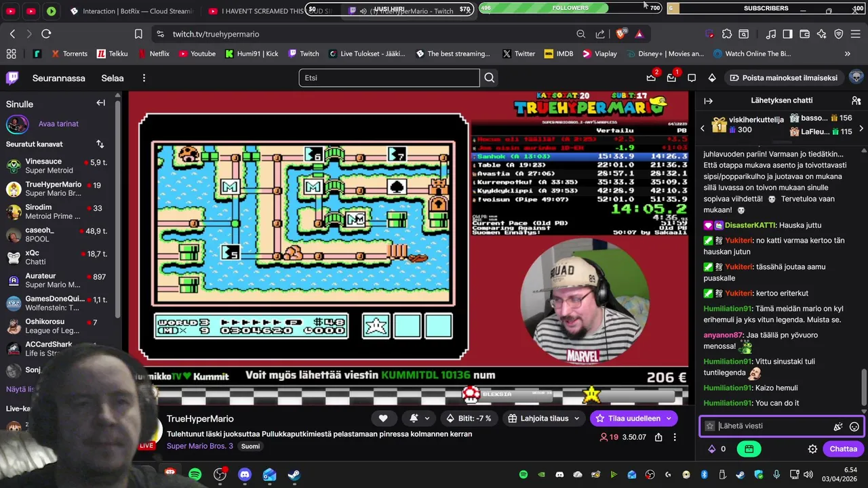
Task: Open the emote picker smiley in chat
Action: tap(854, 426)
